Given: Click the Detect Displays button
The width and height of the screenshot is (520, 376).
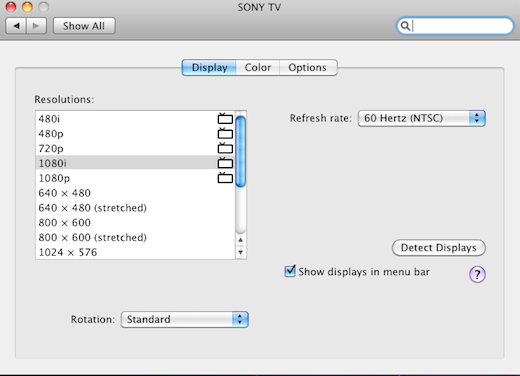Looking at the screenshot, I should point(439,248).
